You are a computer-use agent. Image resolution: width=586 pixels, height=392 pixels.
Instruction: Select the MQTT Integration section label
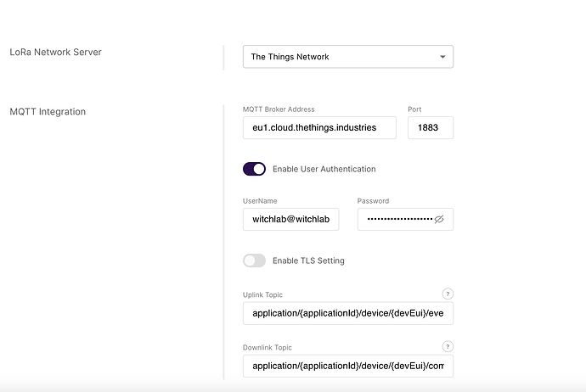[x=48, y=111]
